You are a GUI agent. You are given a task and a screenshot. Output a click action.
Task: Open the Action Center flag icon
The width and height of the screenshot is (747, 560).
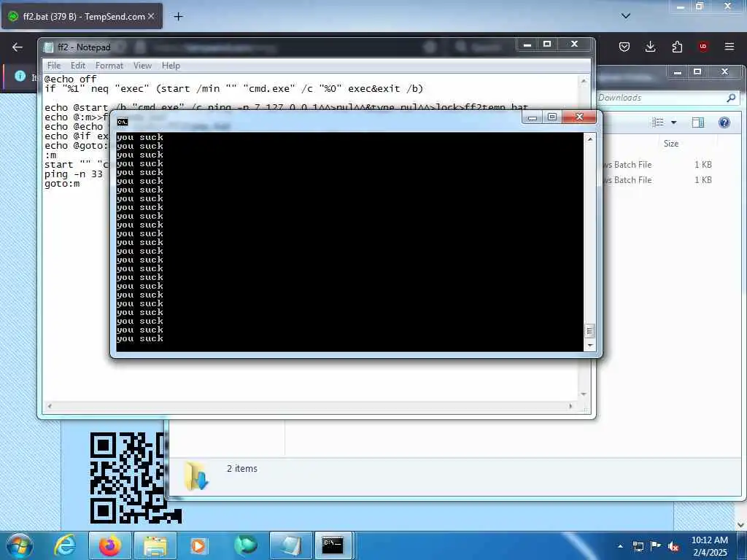[656, 546]
